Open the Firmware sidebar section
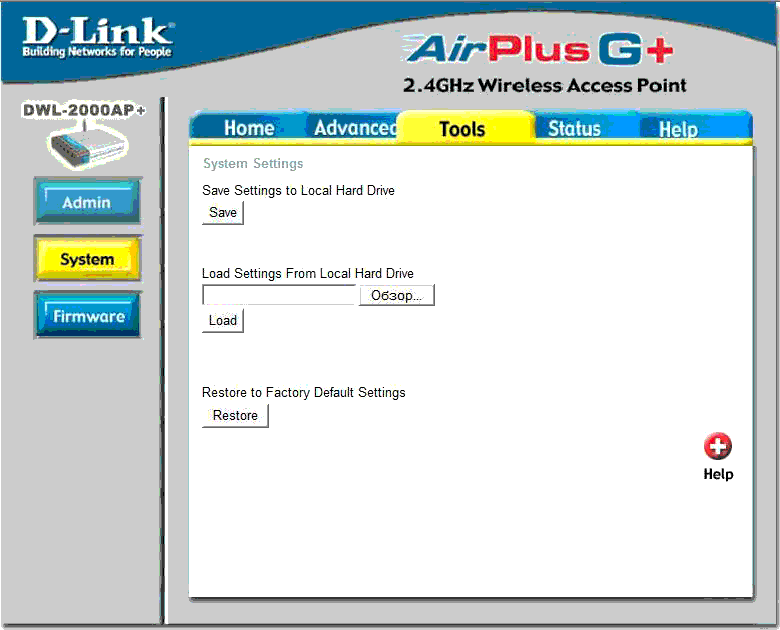780x630 pixels. pyautogui.click(x=88, y=315)
